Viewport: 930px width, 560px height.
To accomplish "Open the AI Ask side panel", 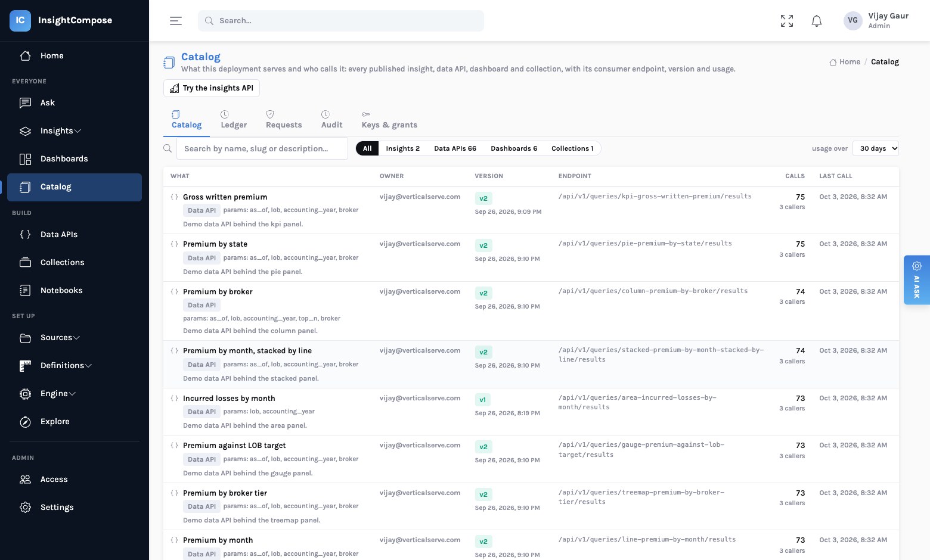I will click(917, 280).
